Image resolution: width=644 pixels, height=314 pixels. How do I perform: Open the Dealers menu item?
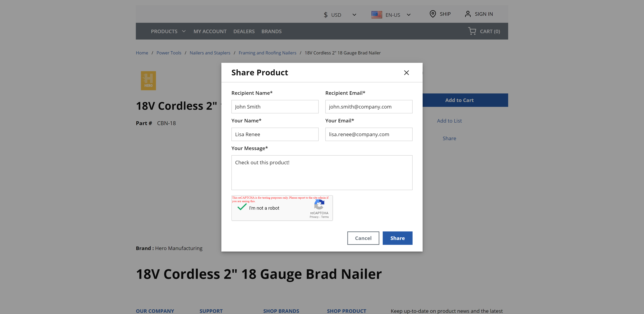click(x=244, y=31)
